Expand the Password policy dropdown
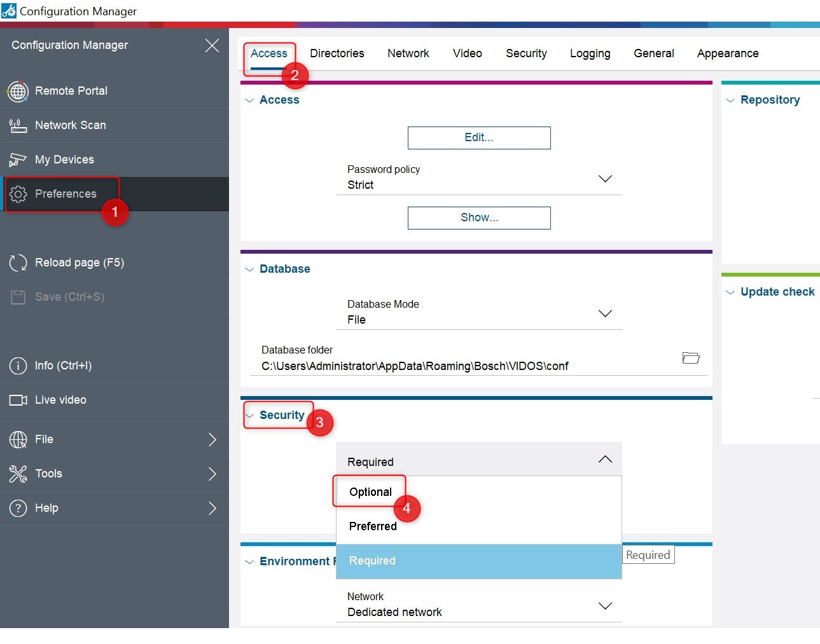This screenshot has width=820, height=644. 605,179
